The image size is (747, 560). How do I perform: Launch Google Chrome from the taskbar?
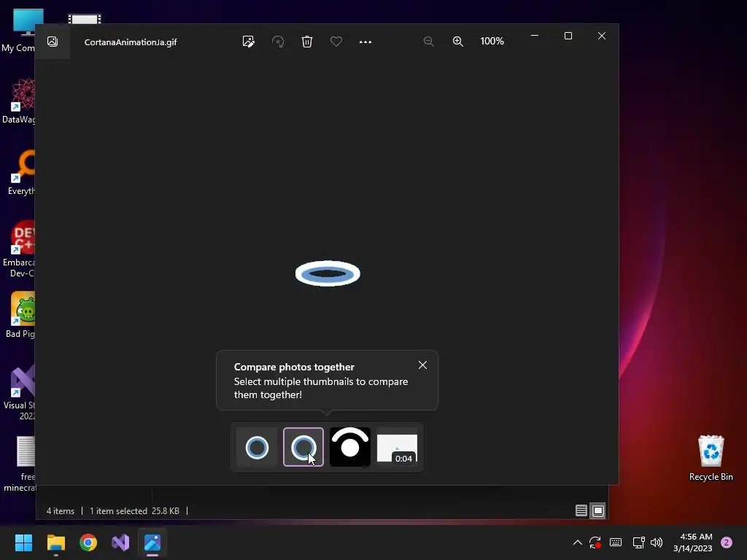pos(88,542)
